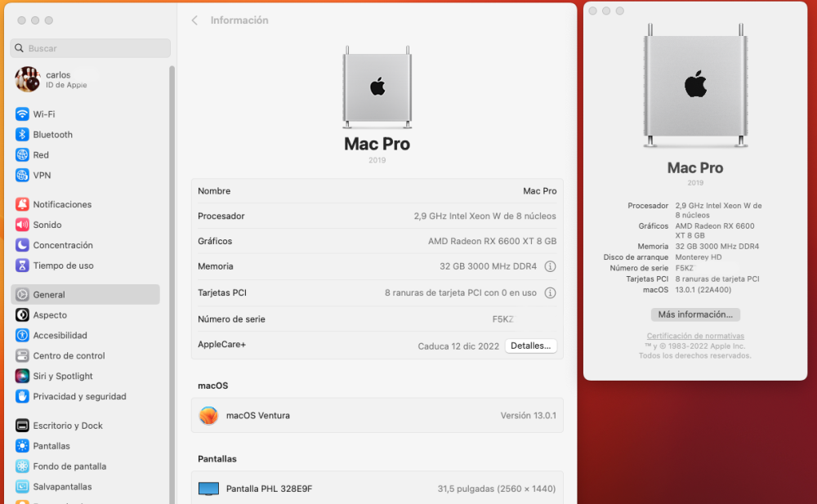Click the Pantallas section heading
This screenshot has width=817, height=504.
[217, 458]
